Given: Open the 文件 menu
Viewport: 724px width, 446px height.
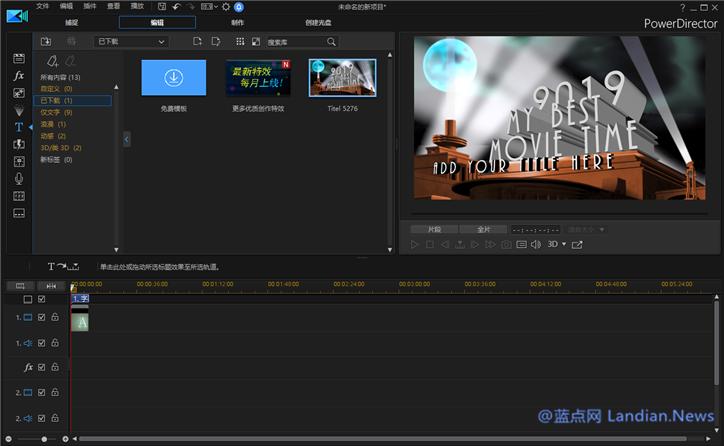Looking at the screenshot, I should point(42,6).
